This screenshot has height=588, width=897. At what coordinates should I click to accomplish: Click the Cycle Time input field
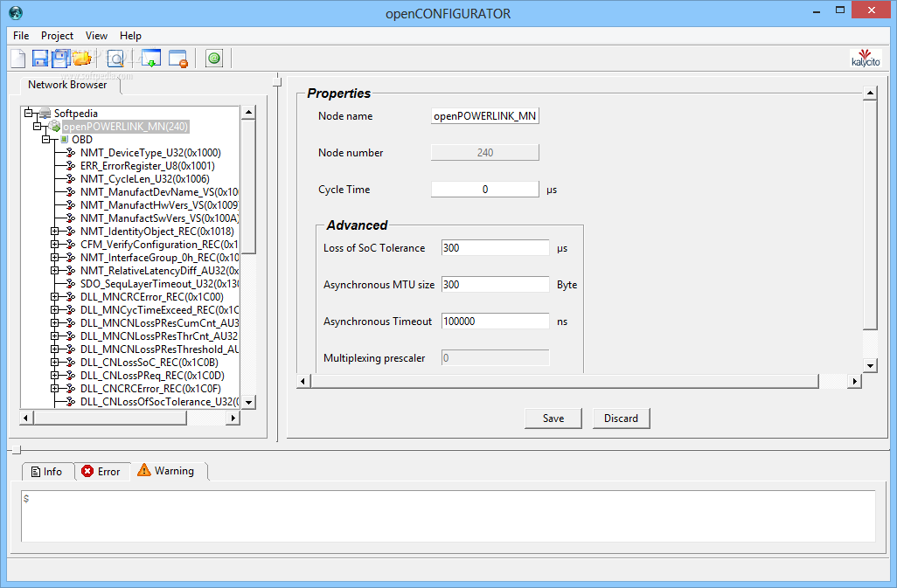pyautogui.click(x=485, y=189)
